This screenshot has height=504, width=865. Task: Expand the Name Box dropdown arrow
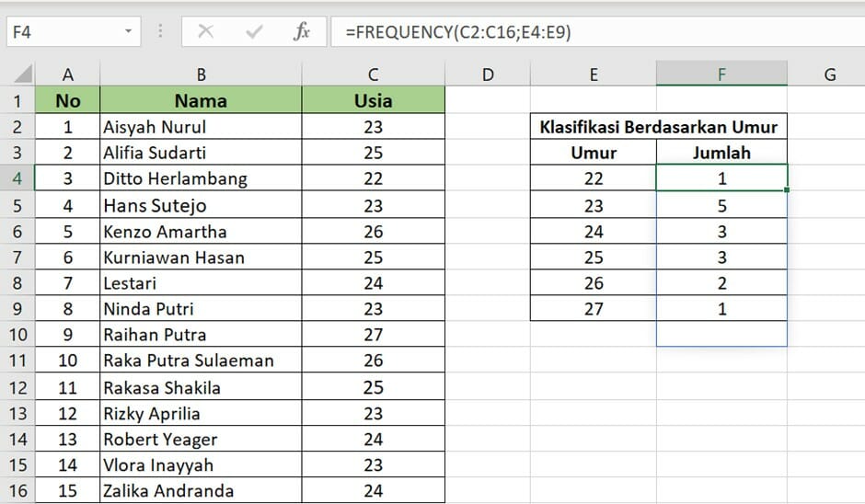(128, 31)
